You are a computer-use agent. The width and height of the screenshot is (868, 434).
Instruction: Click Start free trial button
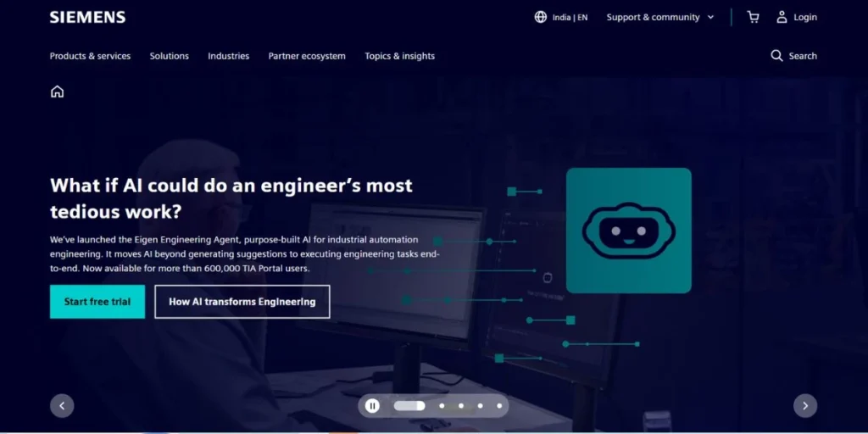[97, 302]
